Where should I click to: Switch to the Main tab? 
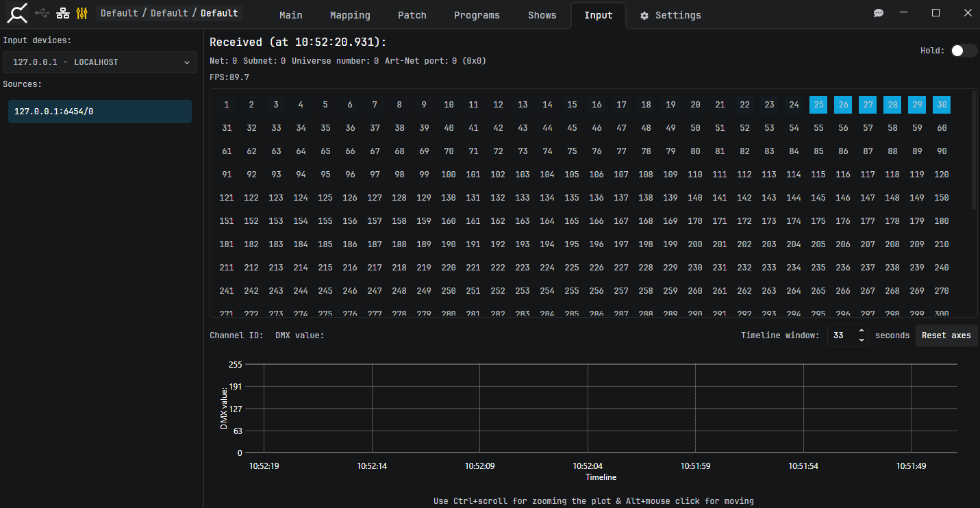pos(291,15)
